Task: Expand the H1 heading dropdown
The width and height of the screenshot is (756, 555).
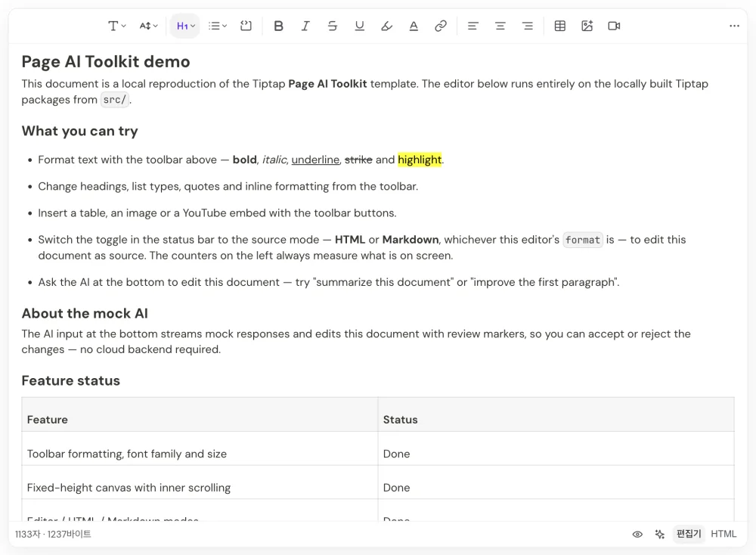Action: (x=186, y=26)
